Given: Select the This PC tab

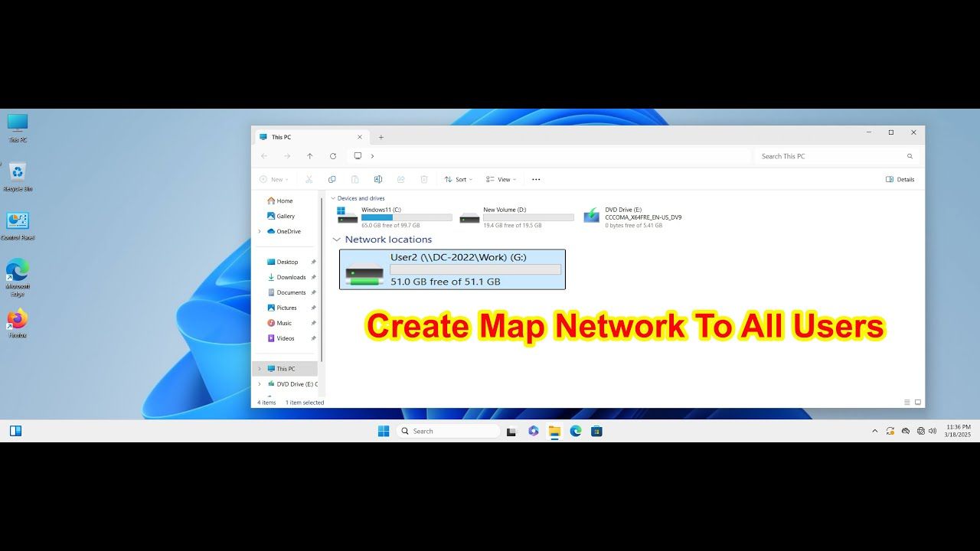Looking at the screenshot, I should [x=311, y=137].
